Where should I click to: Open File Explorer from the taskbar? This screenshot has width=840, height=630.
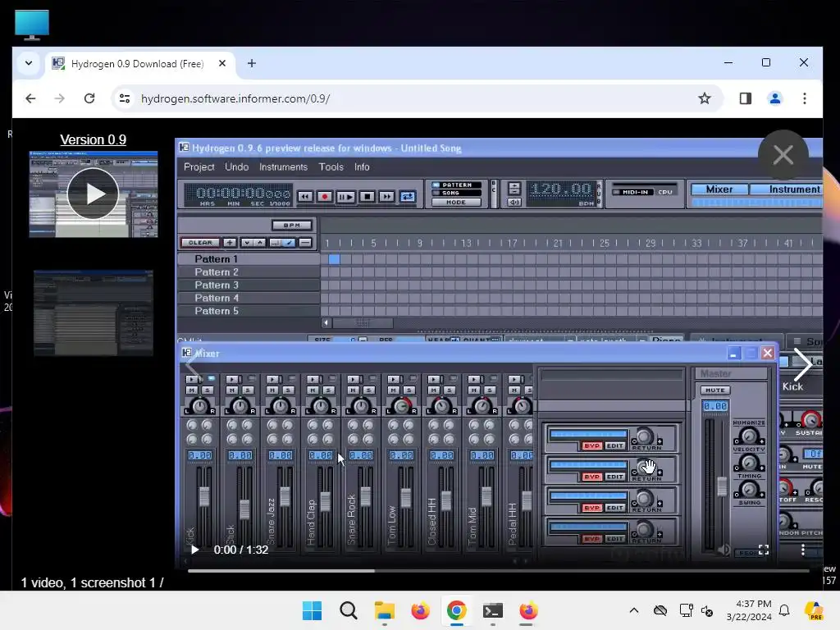[x=384, y=610]
